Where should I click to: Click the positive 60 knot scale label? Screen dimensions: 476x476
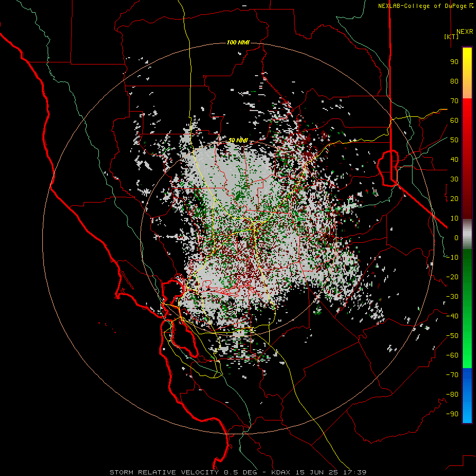[x=454, y=120]
